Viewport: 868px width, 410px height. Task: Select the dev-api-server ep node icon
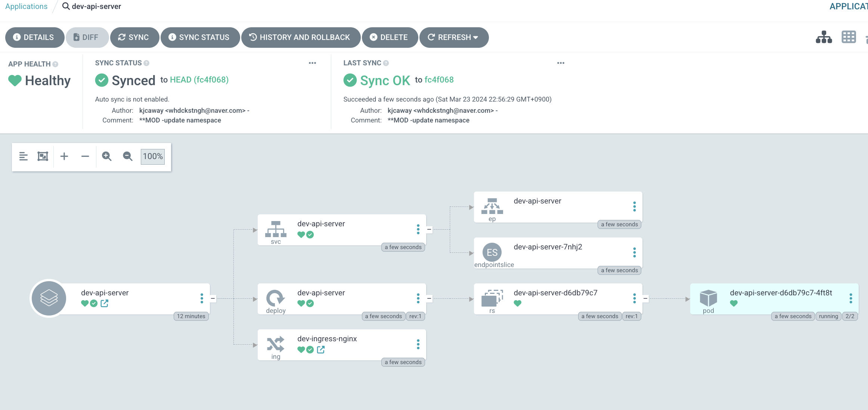coord(492,206)
